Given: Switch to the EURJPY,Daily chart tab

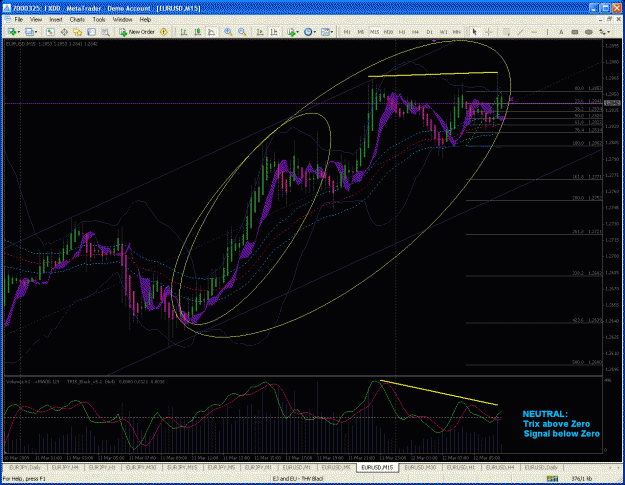Looking at the screenshot, I should pyautogui.click(x=25, y=467).
